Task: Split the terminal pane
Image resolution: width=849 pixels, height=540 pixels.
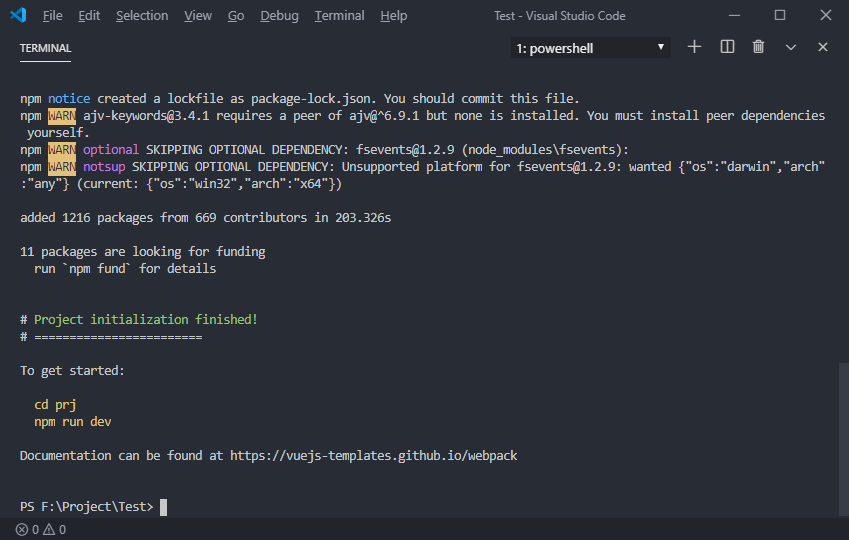Action: coord(727,47)
